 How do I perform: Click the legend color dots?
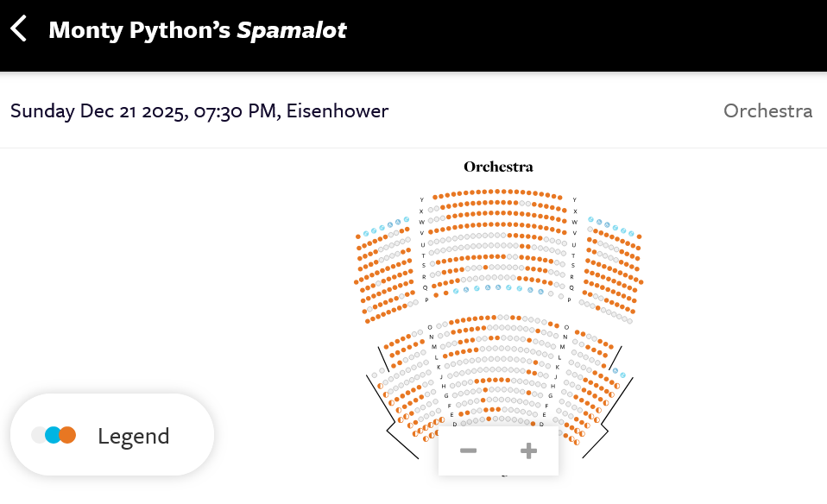(x=54, y=436)
